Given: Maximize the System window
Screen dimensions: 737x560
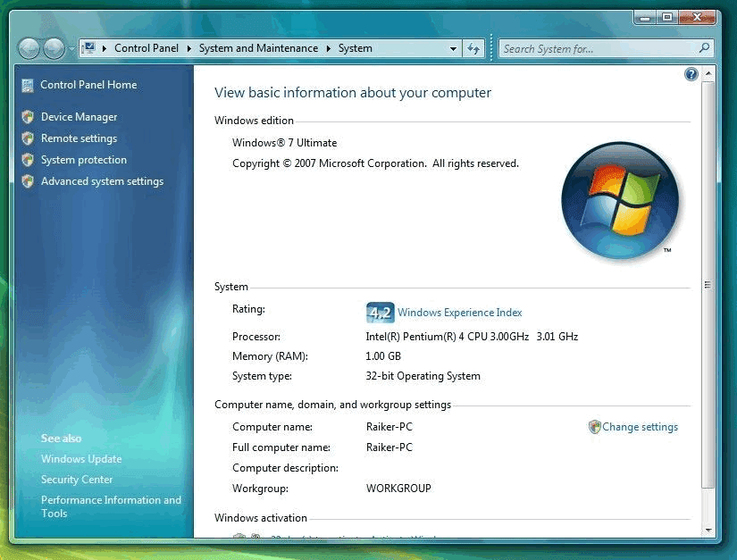Looking at the screenshot, I should pyautogui.click(x=667, y=18).
